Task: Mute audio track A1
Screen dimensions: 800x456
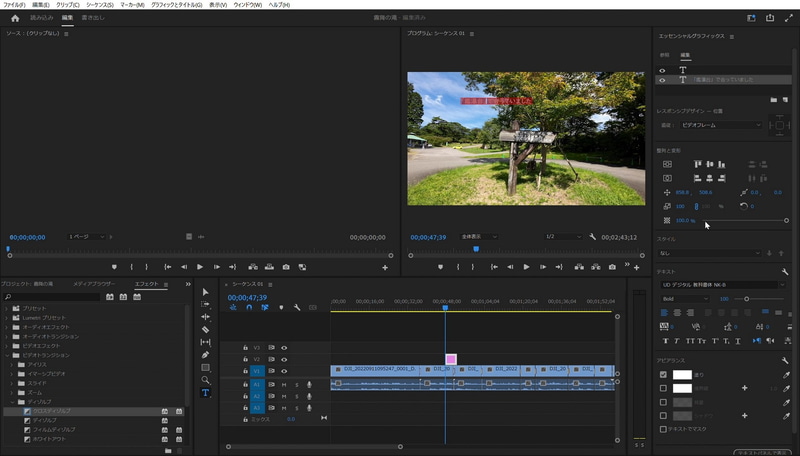Action: click(x=284, y=384)
